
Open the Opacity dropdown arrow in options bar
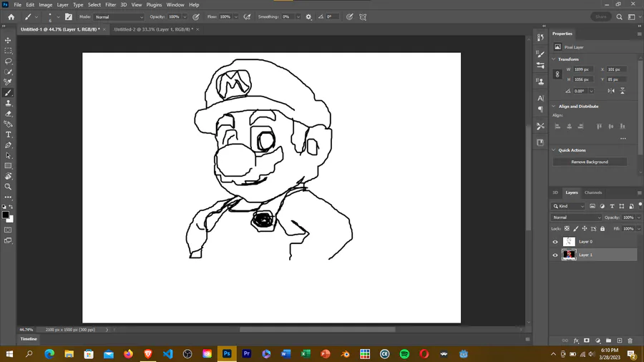click(185, 17)
